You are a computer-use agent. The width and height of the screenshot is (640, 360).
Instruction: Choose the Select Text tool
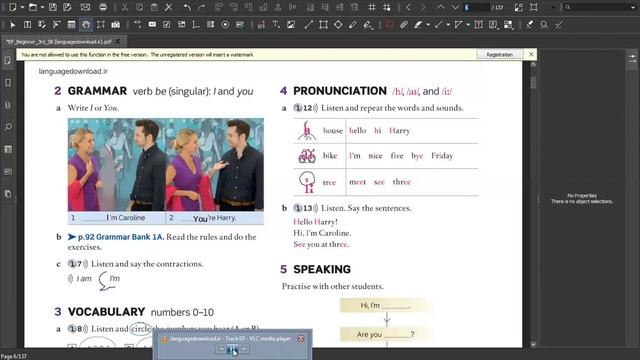coord(27,25)
